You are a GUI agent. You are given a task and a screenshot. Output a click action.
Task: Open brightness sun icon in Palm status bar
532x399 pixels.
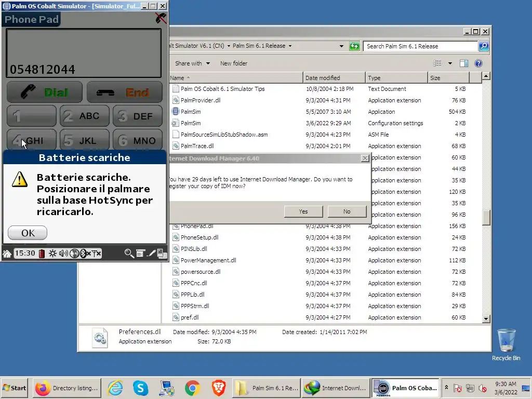point(52,254)
